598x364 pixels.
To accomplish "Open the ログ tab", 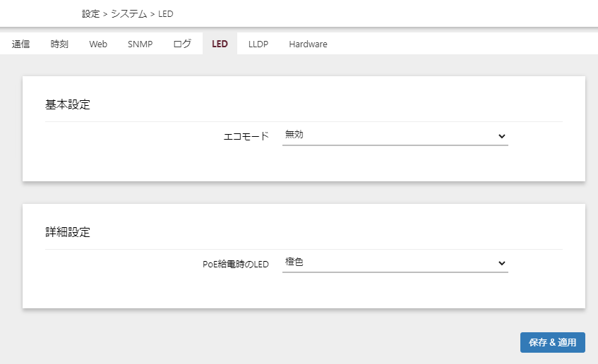I will [x=182, y=44].
